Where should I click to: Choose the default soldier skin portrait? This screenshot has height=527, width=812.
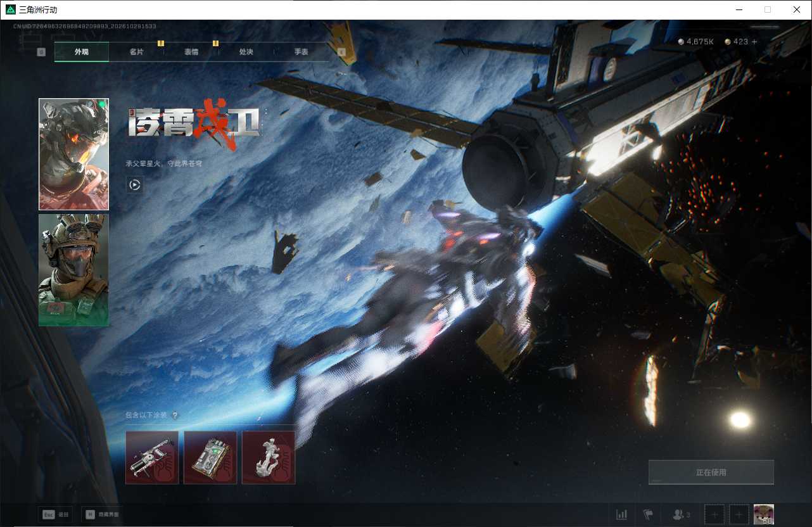coord(73,270)
